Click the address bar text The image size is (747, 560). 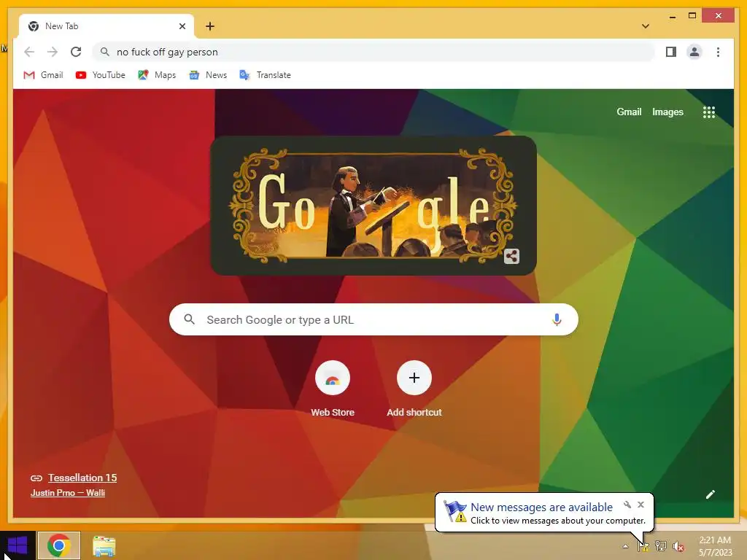click(x=167, y=52)
